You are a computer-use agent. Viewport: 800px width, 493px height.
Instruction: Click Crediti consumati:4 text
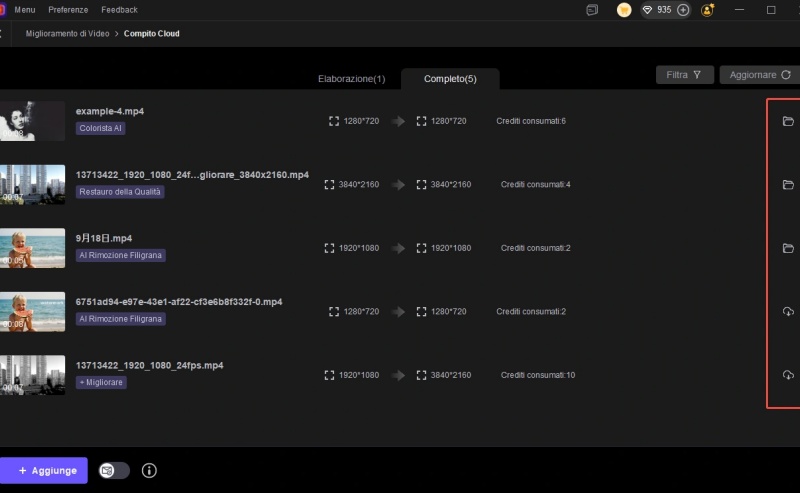(535, 184)
